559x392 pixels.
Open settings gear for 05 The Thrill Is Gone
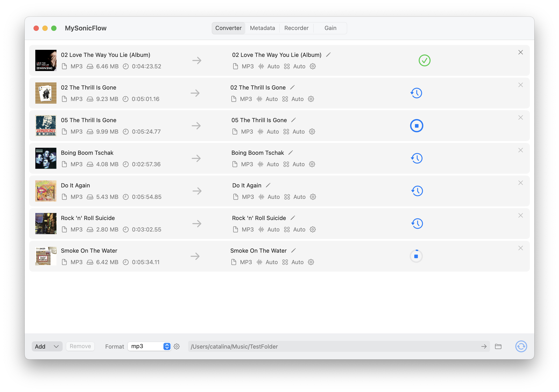coord(312,132)
